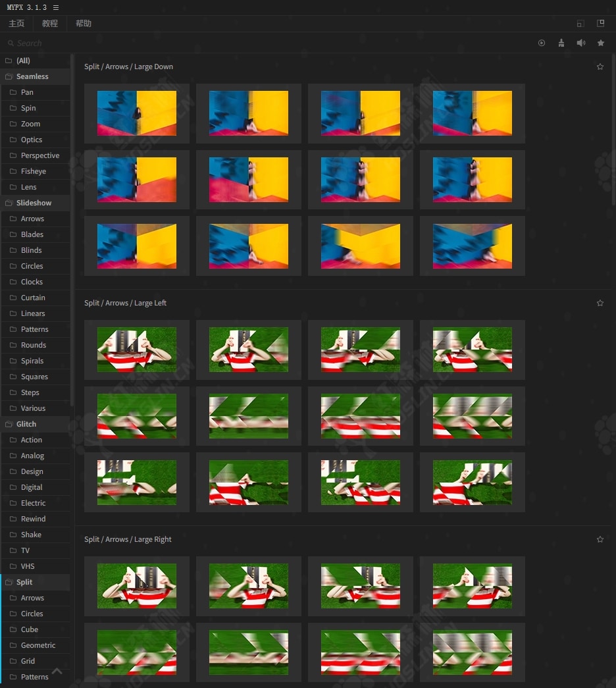Open the Optics folder
Viewport: 616px width, 688px height.
click(36, 140)
